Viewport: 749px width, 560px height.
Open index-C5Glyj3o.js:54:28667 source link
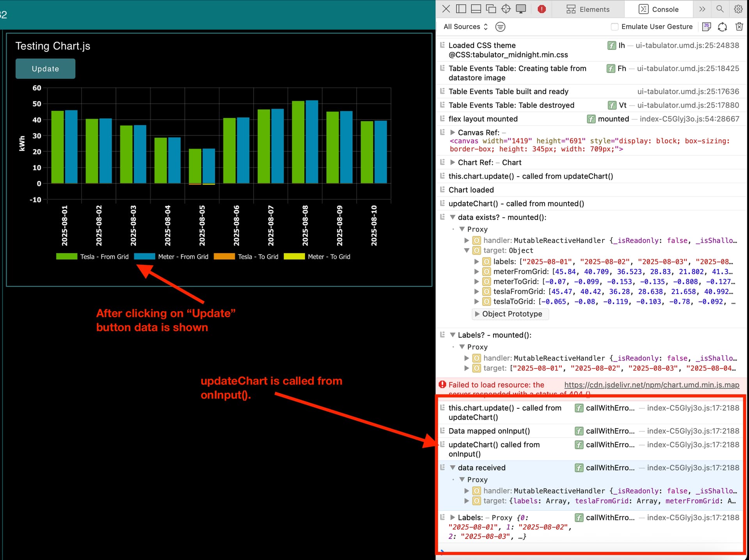pos(689,119)
